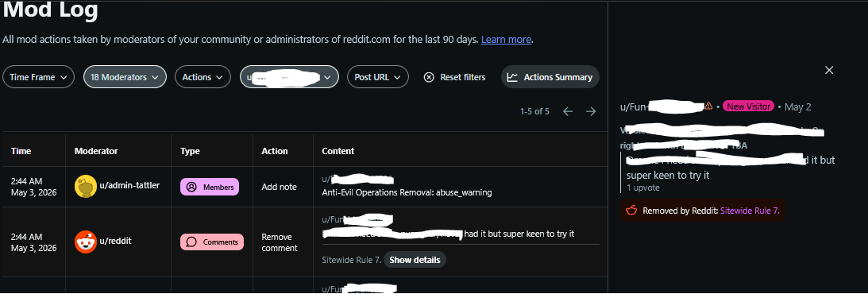Open the Learn more link
Screen dimensions: 868x294
(506, 39)
